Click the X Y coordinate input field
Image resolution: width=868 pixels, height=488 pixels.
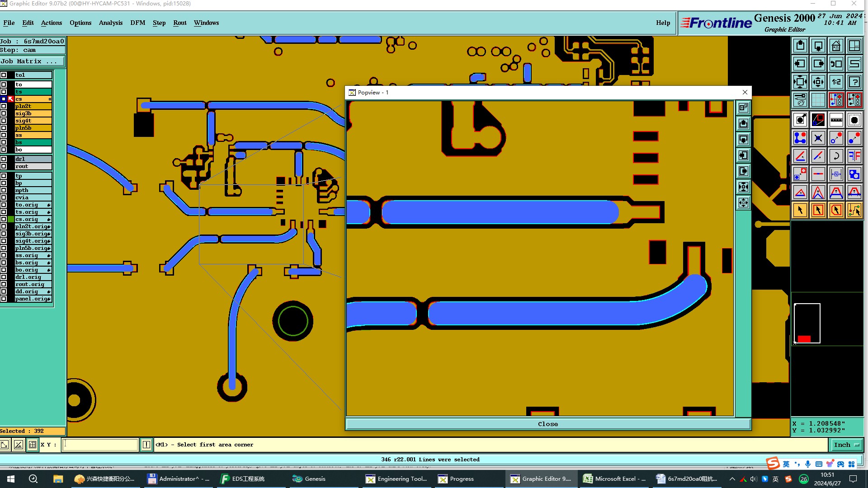coord(100,445)
